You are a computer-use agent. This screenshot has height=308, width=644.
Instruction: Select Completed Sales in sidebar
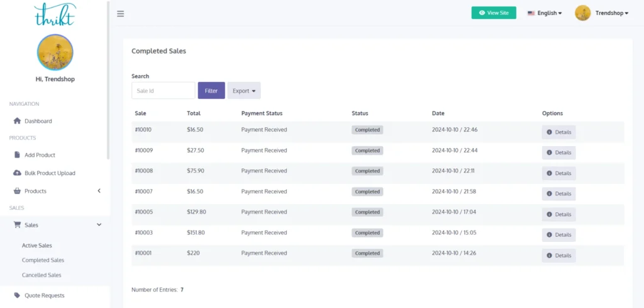coord(43,260)
